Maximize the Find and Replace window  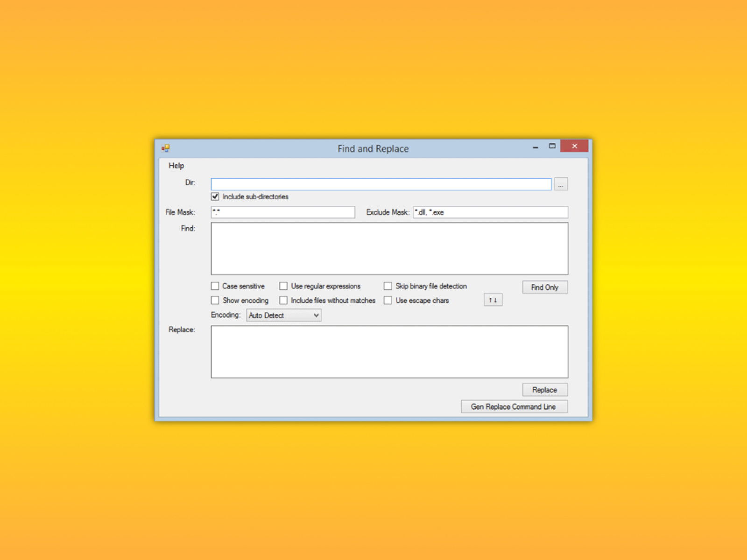(x=552, y=146)
